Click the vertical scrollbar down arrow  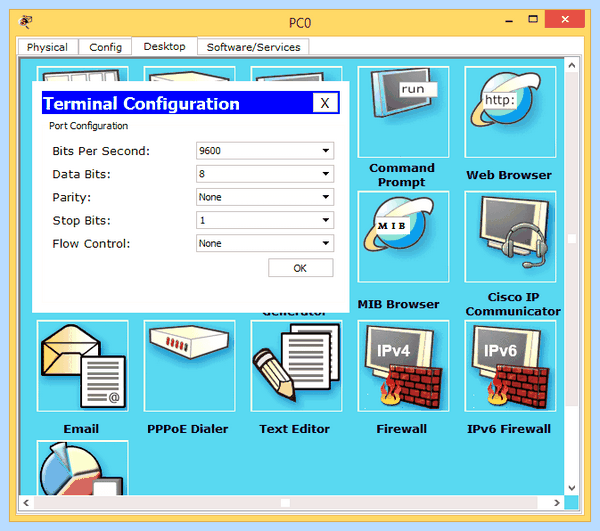[572, 488]
